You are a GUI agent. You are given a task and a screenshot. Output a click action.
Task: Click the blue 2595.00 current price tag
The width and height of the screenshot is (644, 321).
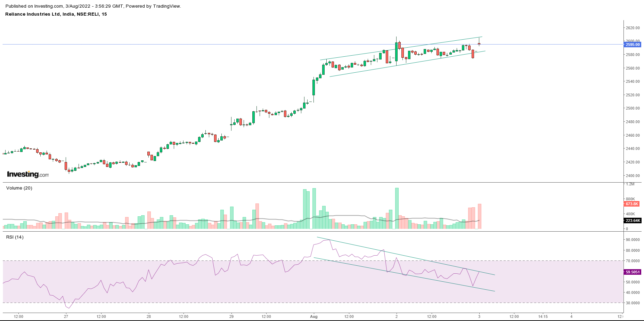632,45
